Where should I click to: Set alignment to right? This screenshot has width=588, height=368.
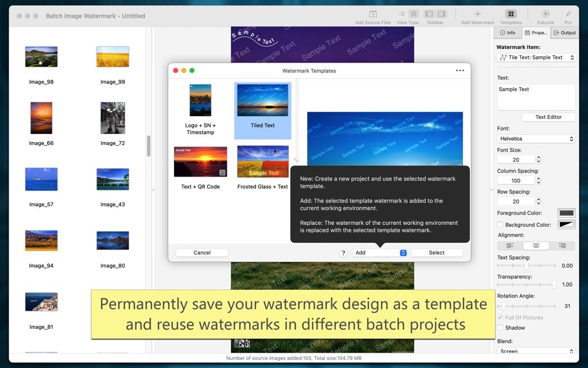tap(562, 246)
